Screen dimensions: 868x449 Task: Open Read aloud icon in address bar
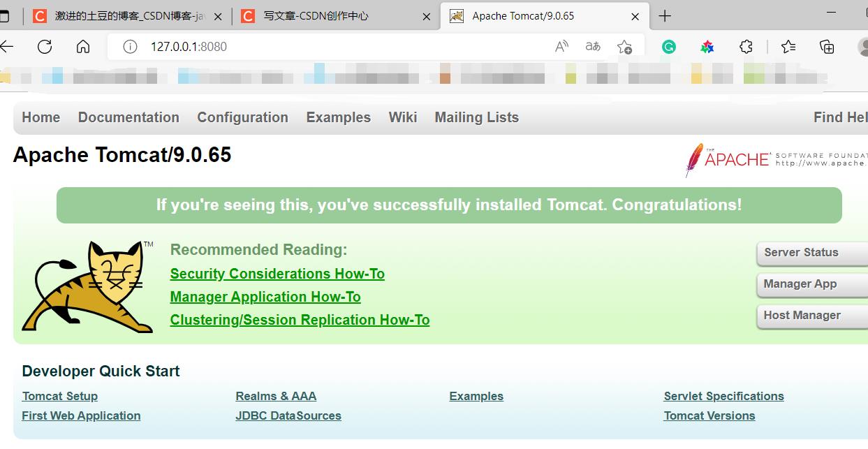(x=561, y=47)
